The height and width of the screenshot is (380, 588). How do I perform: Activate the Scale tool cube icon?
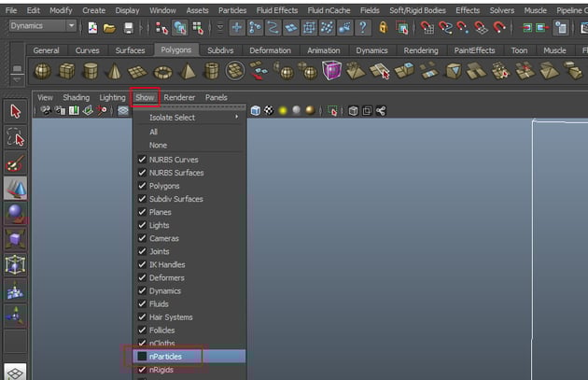pyautogui.click(x=15, y=239)
